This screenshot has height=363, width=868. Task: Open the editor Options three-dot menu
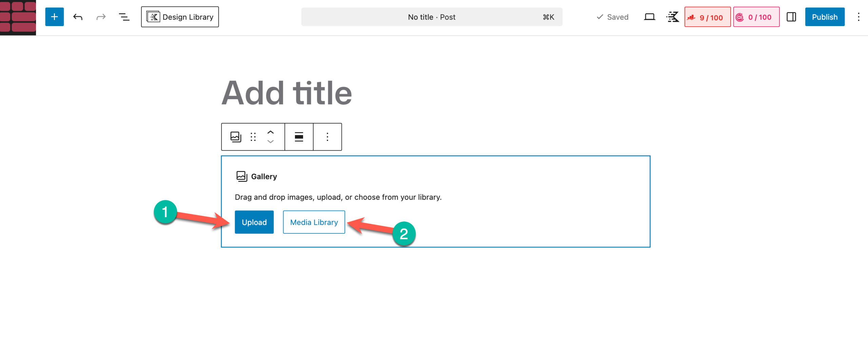coord(858,17)
